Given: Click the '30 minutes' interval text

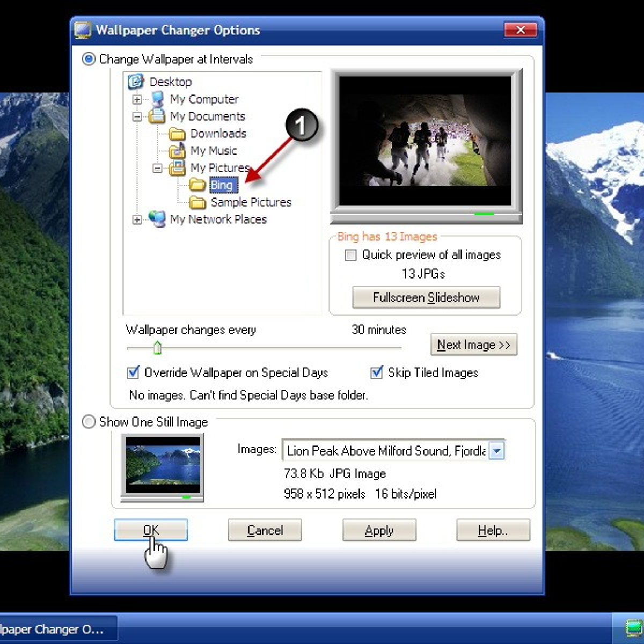Looking at the screenshot, I should [x=379, y=330].
